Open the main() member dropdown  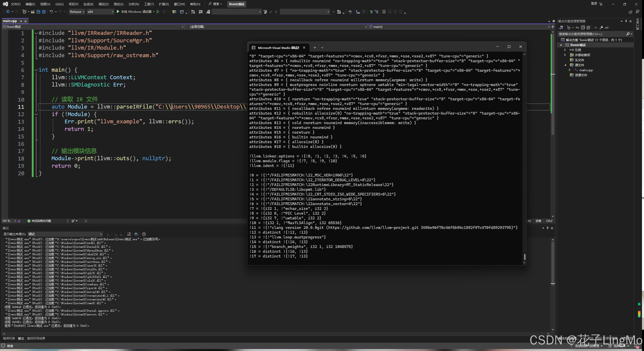459,27
